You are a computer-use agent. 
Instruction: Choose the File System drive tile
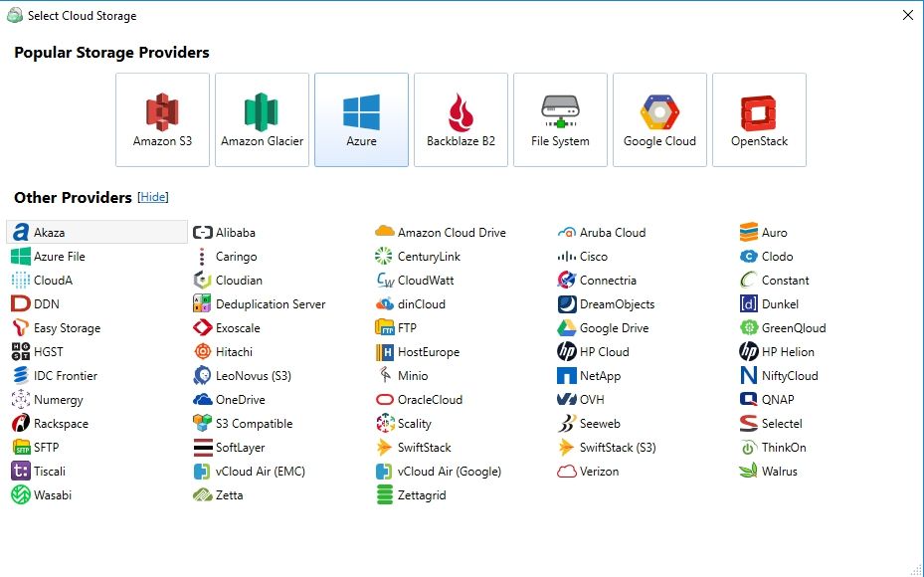(560, 119)
